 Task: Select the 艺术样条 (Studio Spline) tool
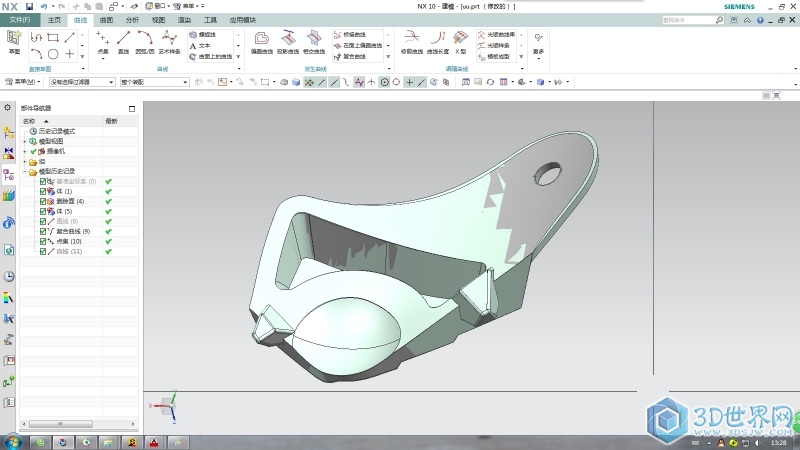pyautogui.click(x=169, y=42)
